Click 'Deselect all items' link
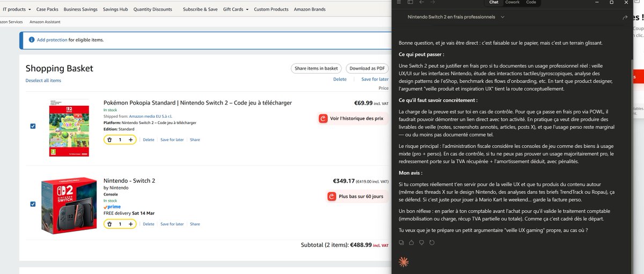Screen dimensions: 644x274 43,81
